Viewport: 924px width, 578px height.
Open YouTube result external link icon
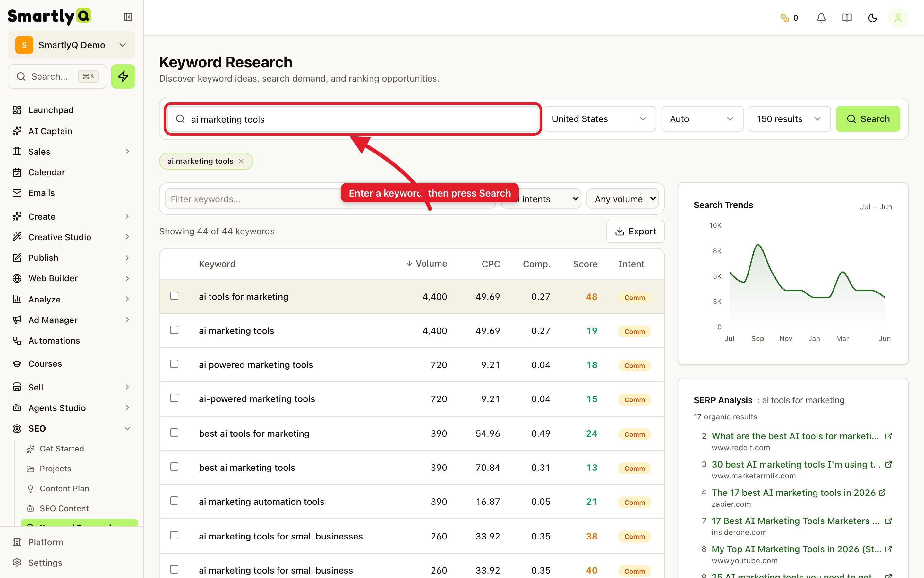888,549
